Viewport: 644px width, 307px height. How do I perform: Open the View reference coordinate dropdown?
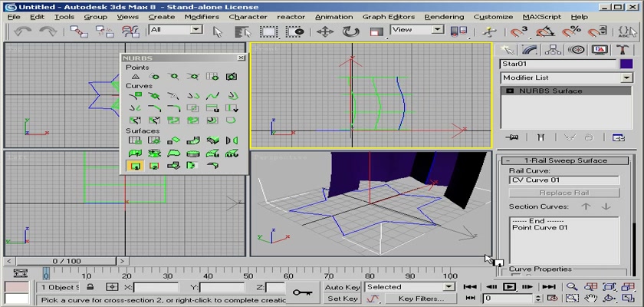point(439,29)
